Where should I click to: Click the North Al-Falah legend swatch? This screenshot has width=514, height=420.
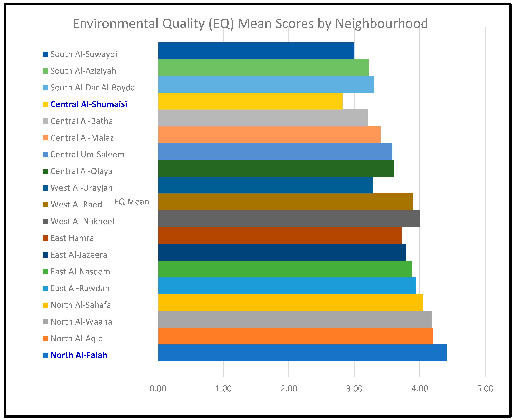pos(45,355)
